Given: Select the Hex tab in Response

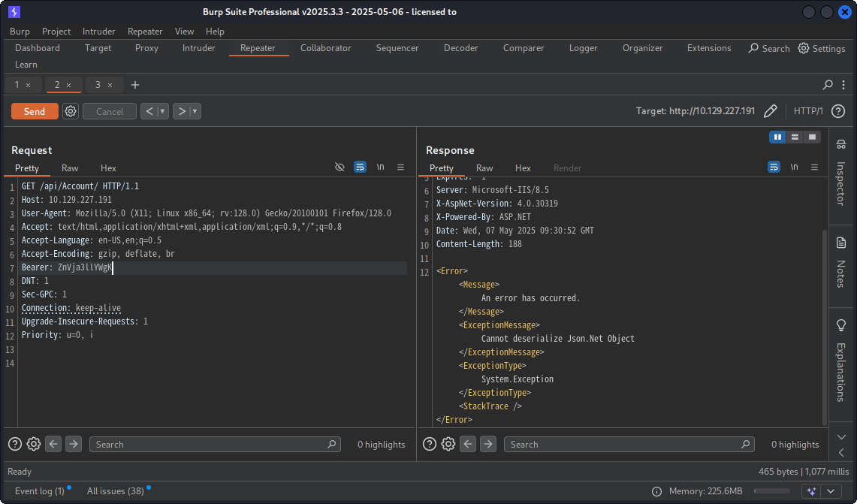Looking at the screenshot, I should click(x=523, y=168).
